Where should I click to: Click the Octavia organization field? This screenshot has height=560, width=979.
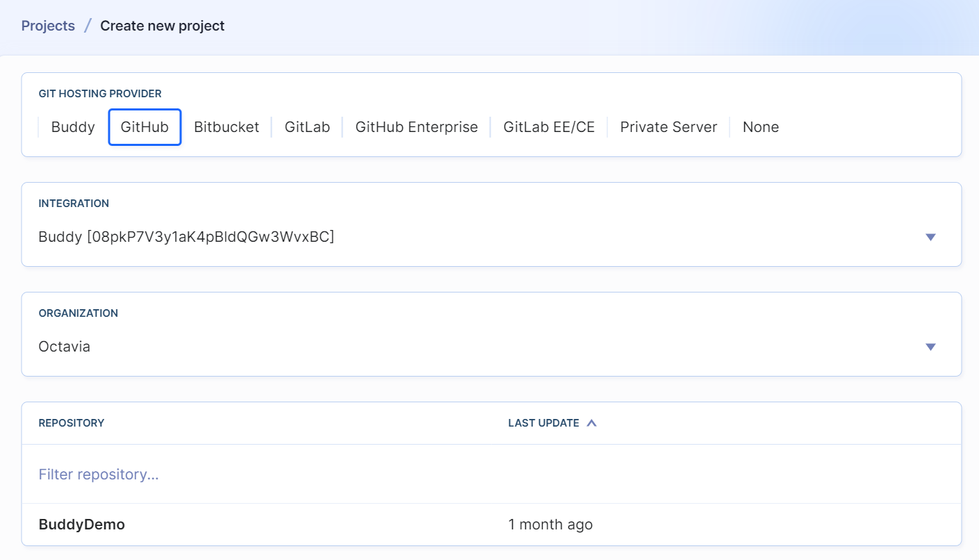click(491, 347)
